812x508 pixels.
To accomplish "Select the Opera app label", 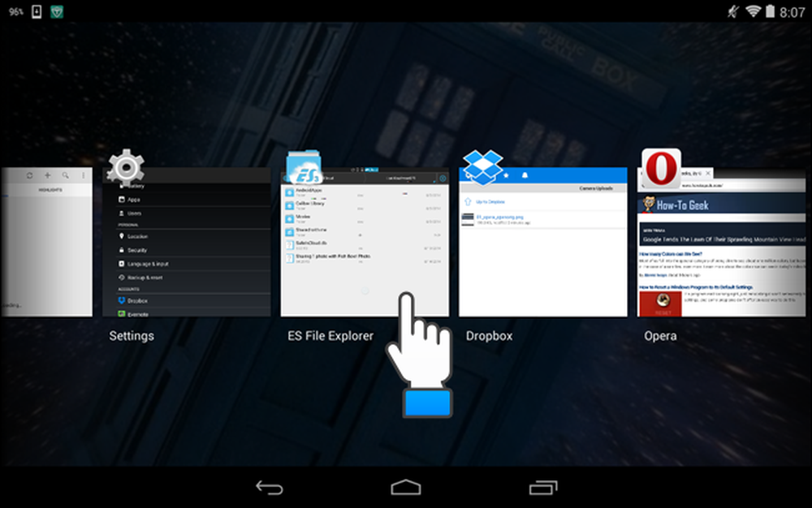I will 660,336.
